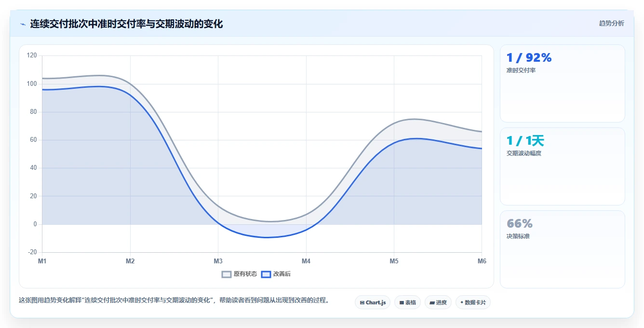
Task: Click the description text below the chart
Action: click(175, 300)
